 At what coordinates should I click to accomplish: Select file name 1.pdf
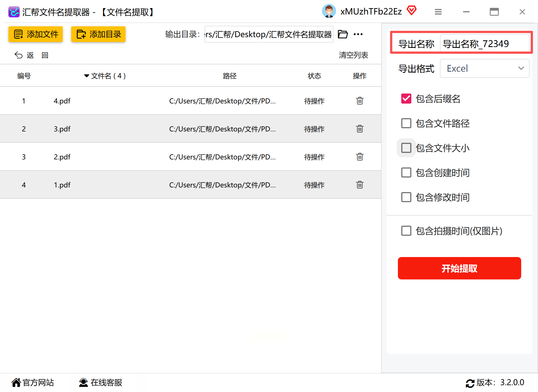[62, 185]
